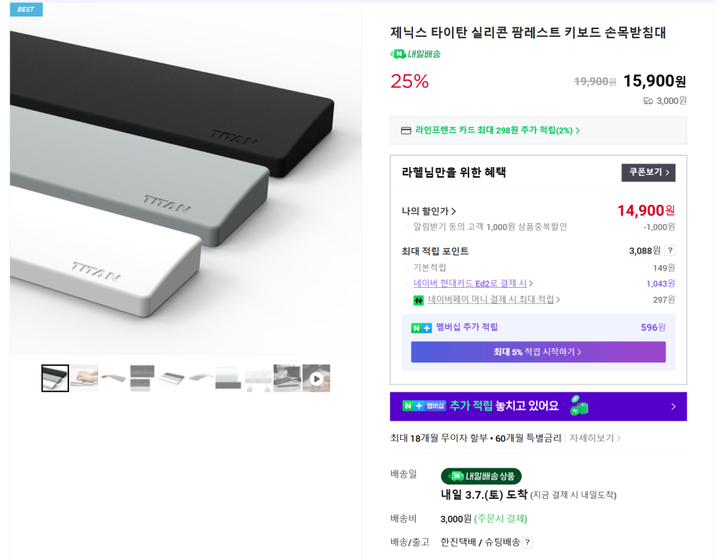Click the question mark beside 슈팅배송
728x560 pixels.
click(x=528, y=542)
